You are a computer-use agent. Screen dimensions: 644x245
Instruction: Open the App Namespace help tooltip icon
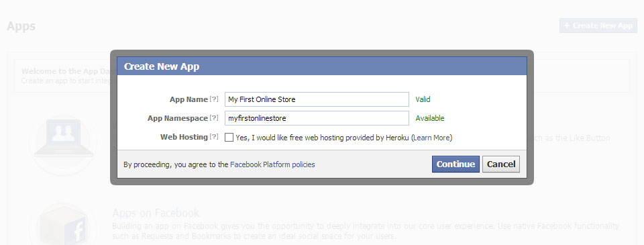coord(214,118)
